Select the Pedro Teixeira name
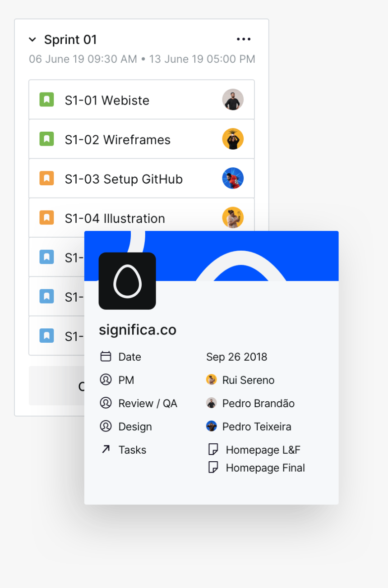The image size is (388, 588). [257, 427]
